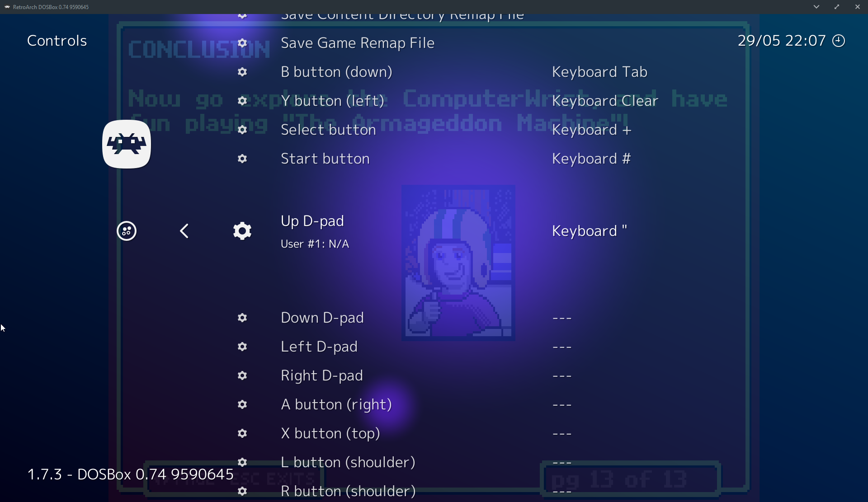
Task: Open the settings gear beside the back arrow
Action: coord(242,231)
